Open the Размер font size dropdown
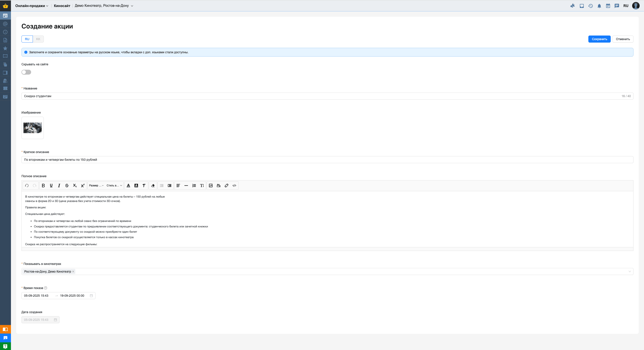Screen dimensions: 644x350 point(96,186)
